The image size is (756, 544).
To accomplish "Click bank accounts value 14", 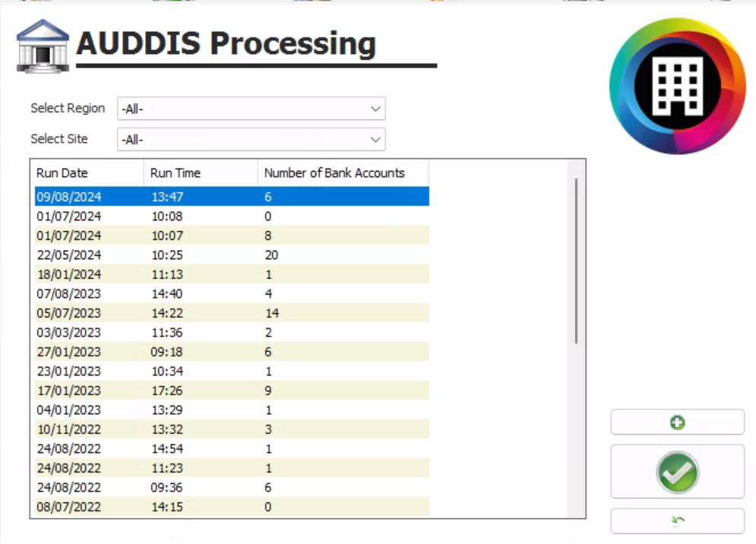I will click(x=272, y=313).
